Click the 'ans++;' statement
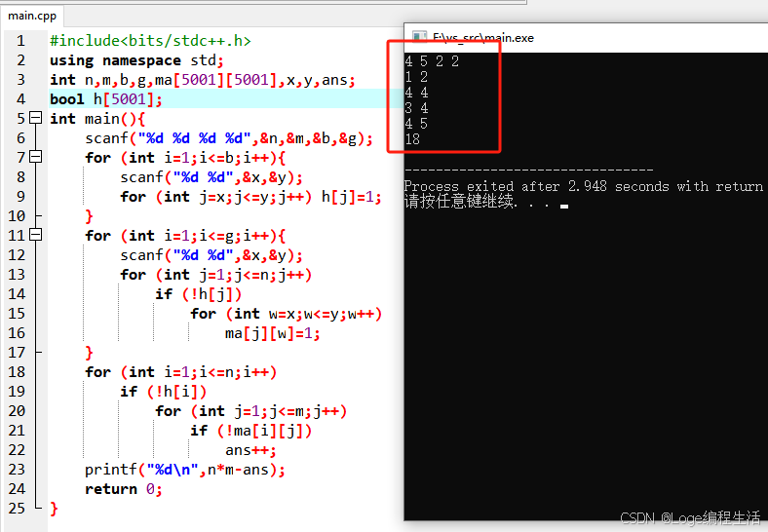 point(250,450)
